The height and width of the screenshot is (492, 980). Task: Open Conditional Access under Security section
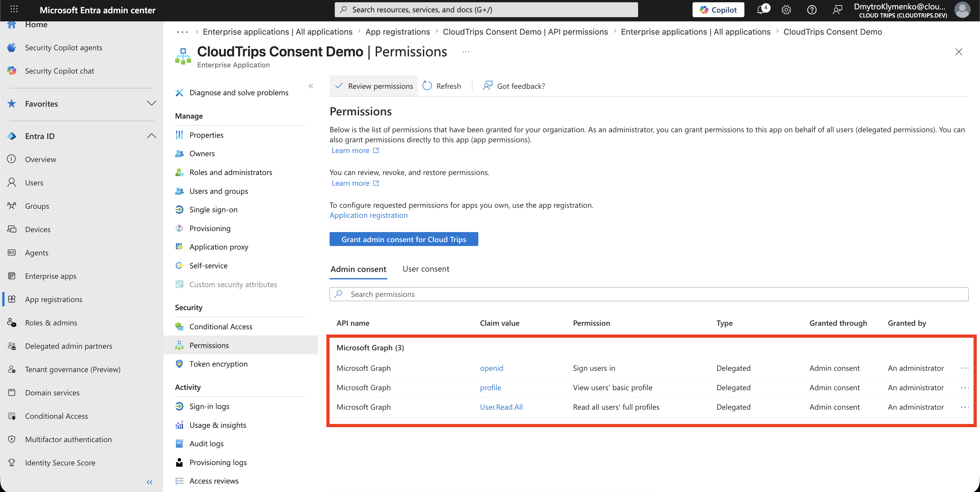[221, 326]
